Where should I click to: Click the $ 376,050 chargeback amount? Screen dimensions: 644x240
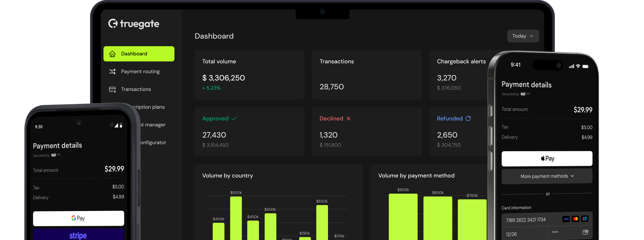click(x=449, y=88)
